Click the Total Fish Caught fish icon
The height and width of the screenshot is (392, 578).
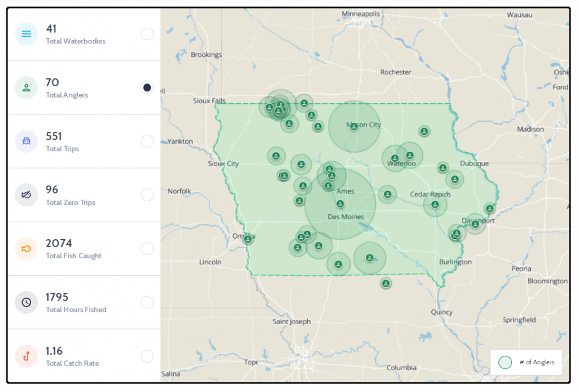(x=26, y=249)
